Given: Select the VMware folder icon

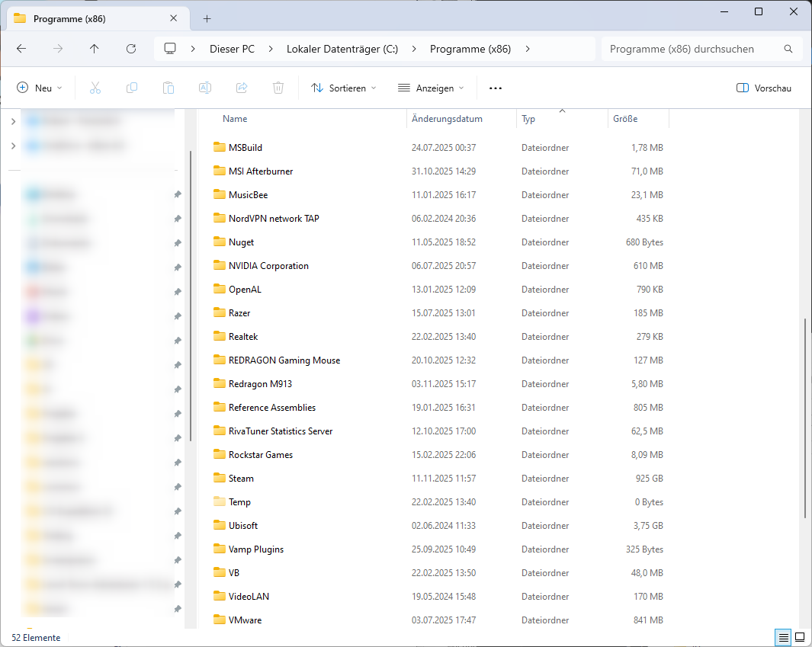Looking at the screenshot, I should coord(220,620).
